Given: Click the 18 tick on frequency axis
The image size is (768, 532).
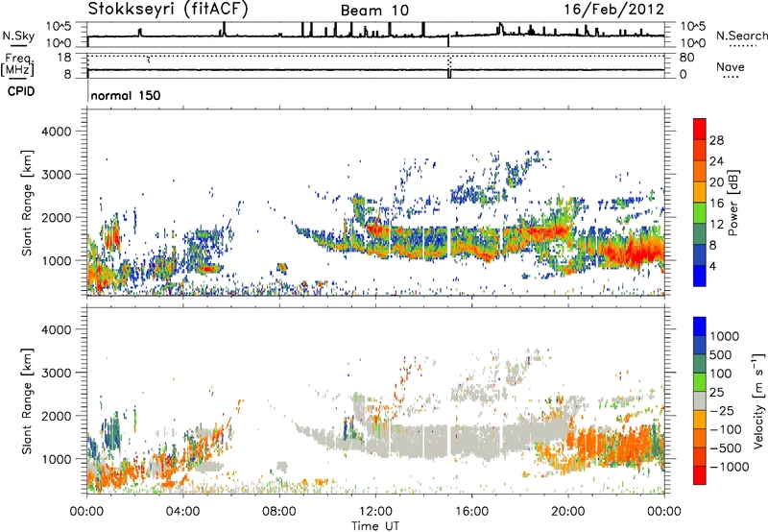Looking at the screenshot, I should [64, 58].
